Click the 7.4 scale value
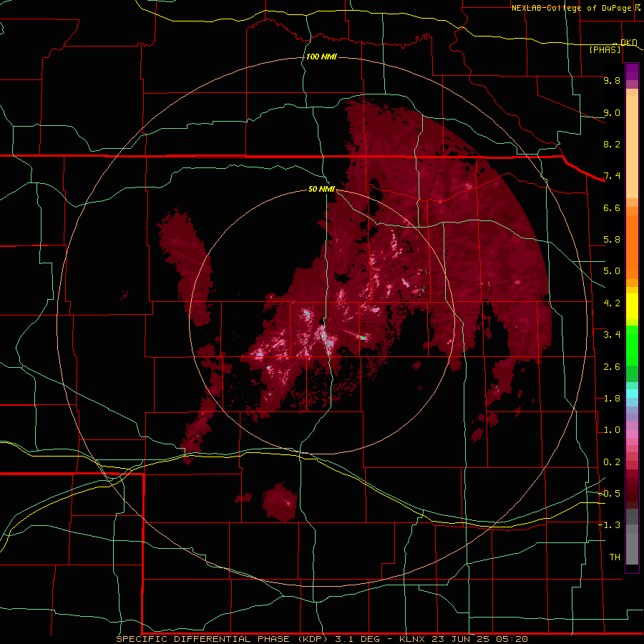This screenshot has width=644, height=644. click(x=612, y=176)
